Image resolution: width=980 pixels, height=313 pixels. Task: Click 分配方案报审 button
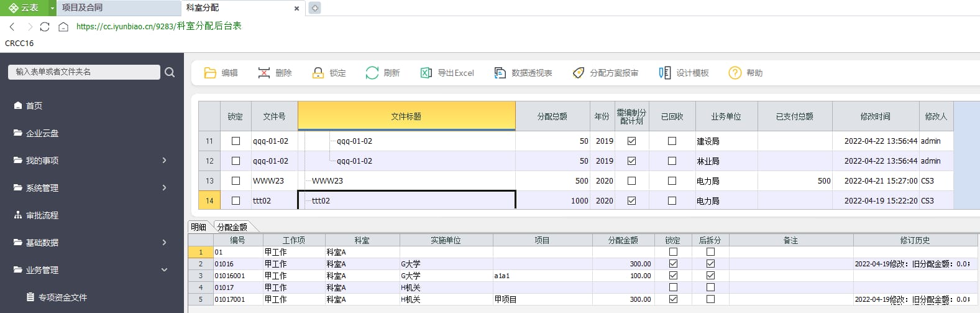[x=606, y=73]
